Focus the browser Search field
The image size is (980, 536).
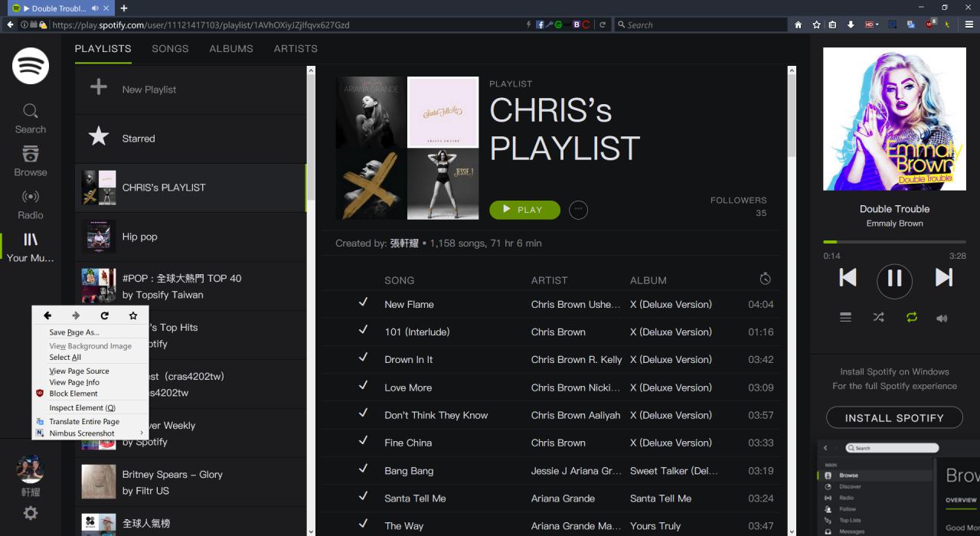pos(701,25)
